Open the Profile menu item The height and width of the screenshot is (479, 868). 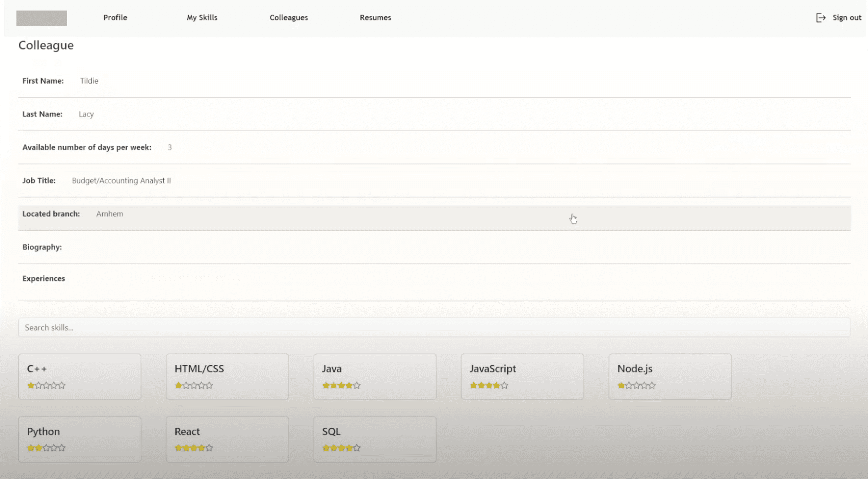pyautogui.click(x=115, y=17)
